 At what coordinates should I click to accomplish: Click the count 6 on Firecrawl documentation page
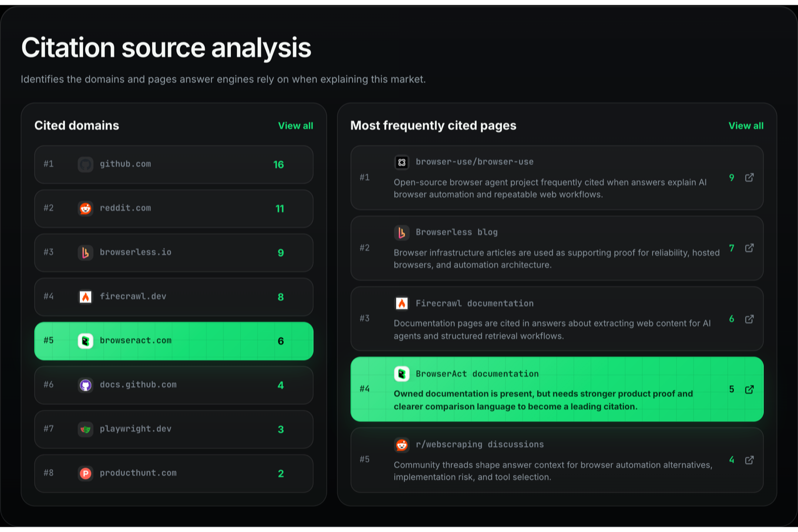[x=731, y=319]
